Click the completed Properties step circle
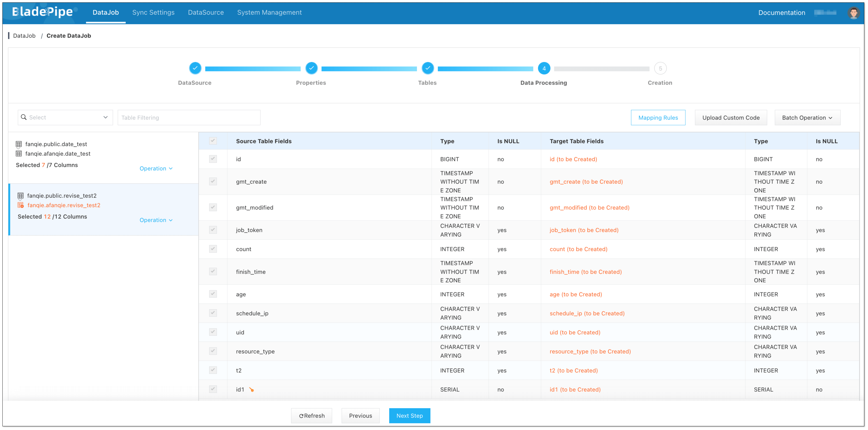The width and height of the screenshot is (868, 430). [x=311, y=68]
